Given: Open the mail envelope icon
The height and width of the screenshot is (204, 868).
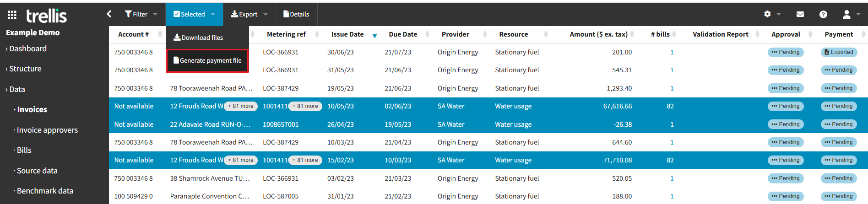Looking at the screenshot, I should (800, 14).
